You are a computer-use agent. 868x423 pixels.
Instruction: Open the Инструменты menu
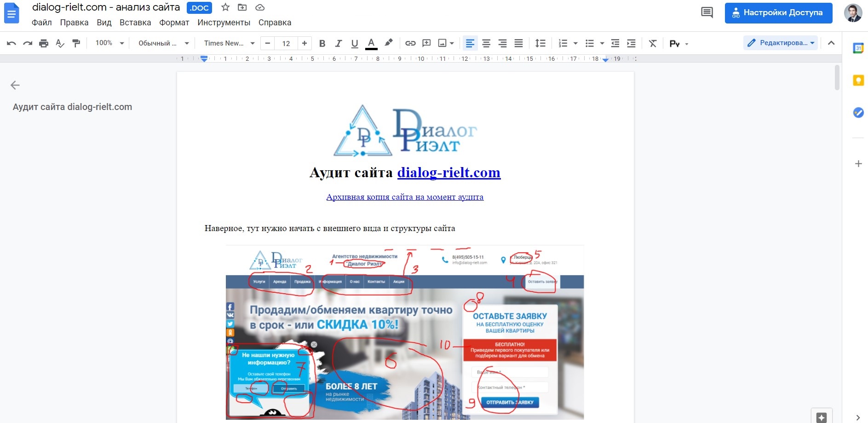(x=224, y=23)
